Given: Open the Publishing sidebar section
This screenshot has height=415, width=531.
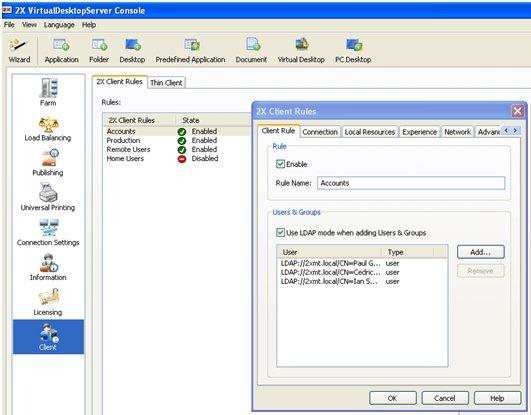Looking at the screenshot, I should 48,163.
